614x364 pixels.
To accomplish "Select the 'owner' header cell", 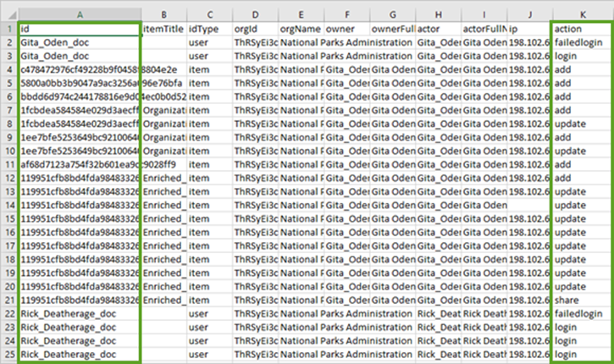I will click(x=347, y=29).
